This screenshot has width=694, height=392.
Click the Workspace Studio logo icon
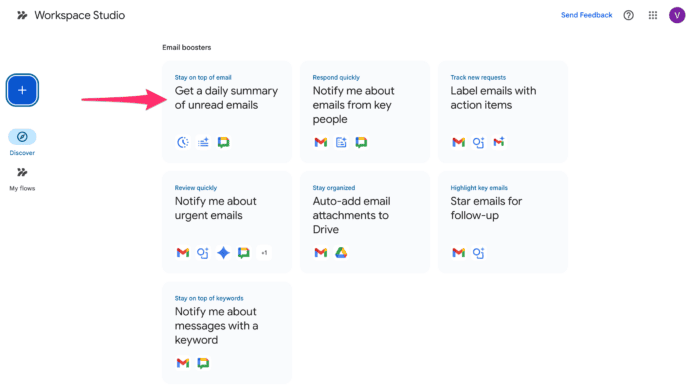coord(22,15)
